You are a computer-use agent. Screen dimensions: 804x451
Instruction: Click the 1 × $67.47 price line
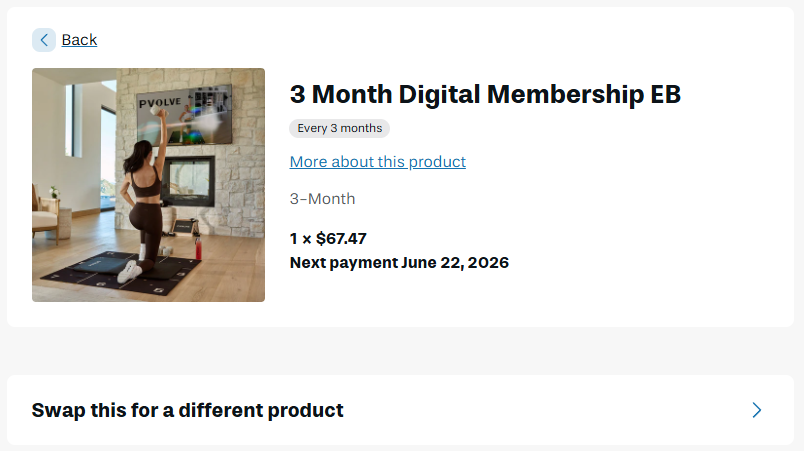328,238
